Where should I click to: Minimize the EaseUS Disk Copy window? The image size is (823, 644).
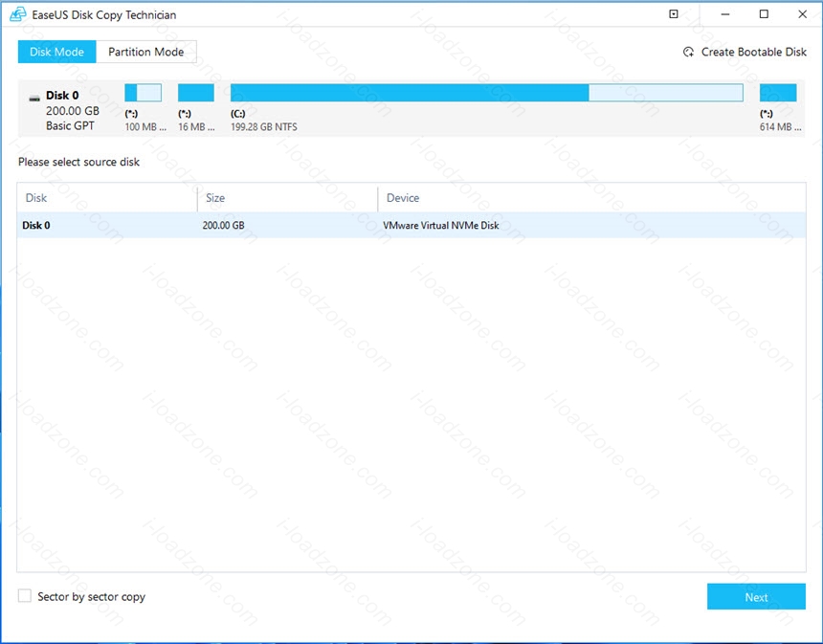(x=725, y=14)
